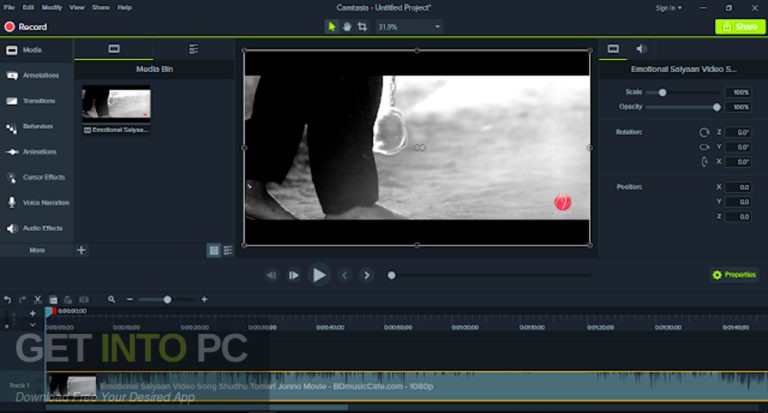Viewport: 768px width, 413px height.
Task: Click the Position Y value field
Action: pos(738,202)
